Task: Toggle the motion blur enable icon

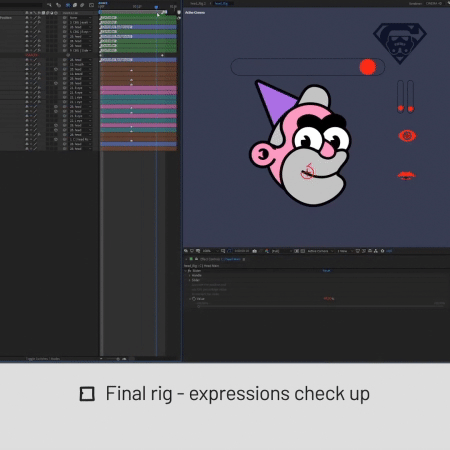Action: (x=82, y=5)
